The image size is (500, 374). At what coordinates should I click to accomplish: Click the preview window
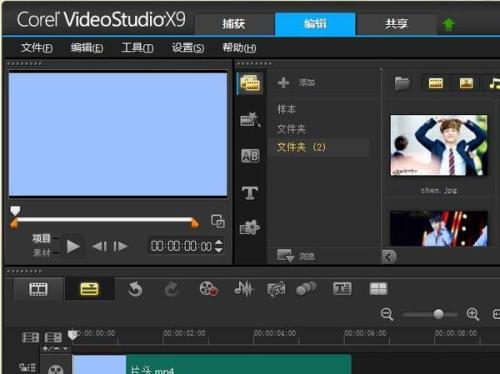118,134
